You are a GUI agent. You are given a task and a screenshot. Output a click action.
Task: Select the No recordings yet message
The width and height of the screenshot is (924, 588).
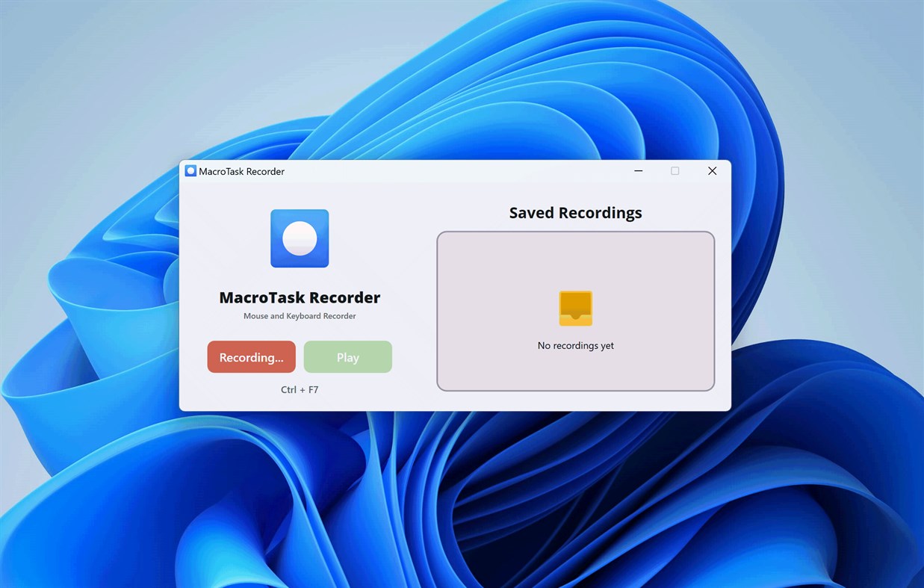pyautogui.click(x=575, y=345)
